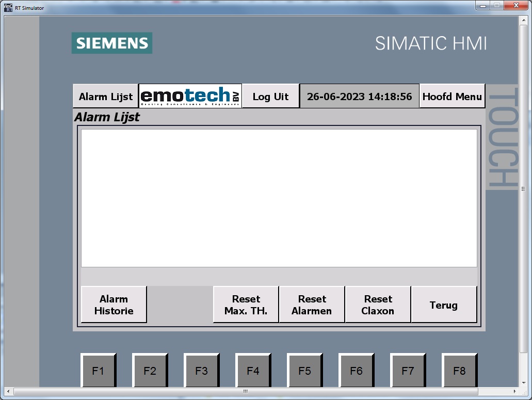
Task: Click the vertical scrollbar down arrow
Action: tap(524, 382)
